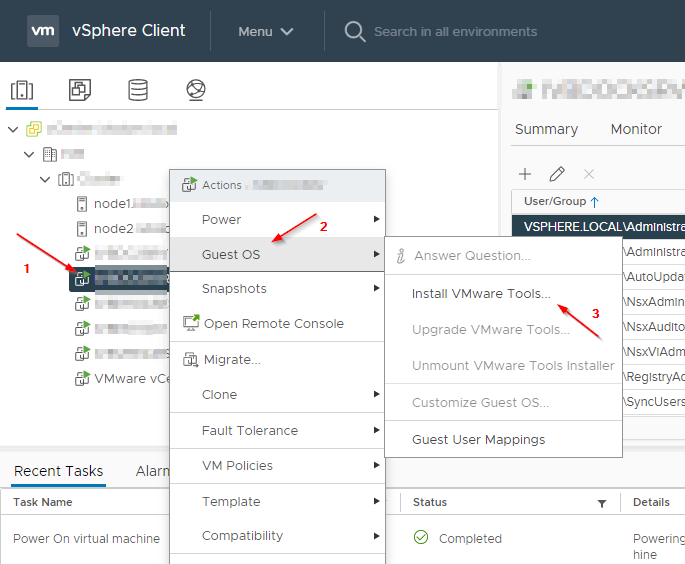Open the Guest OS submenu
Viewport: 685px width, 564px height.
(x=277, y=254)
